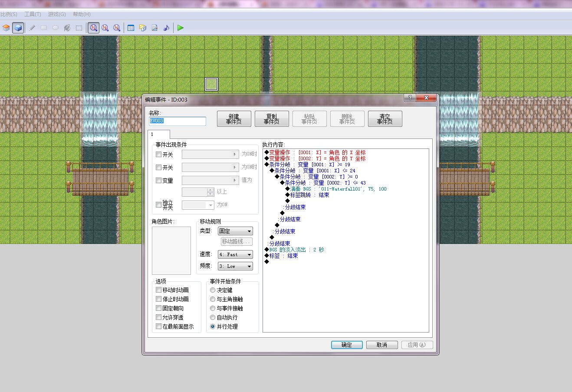
Task: Enable the 变量 condition checkbox
Action: point(158,181)
